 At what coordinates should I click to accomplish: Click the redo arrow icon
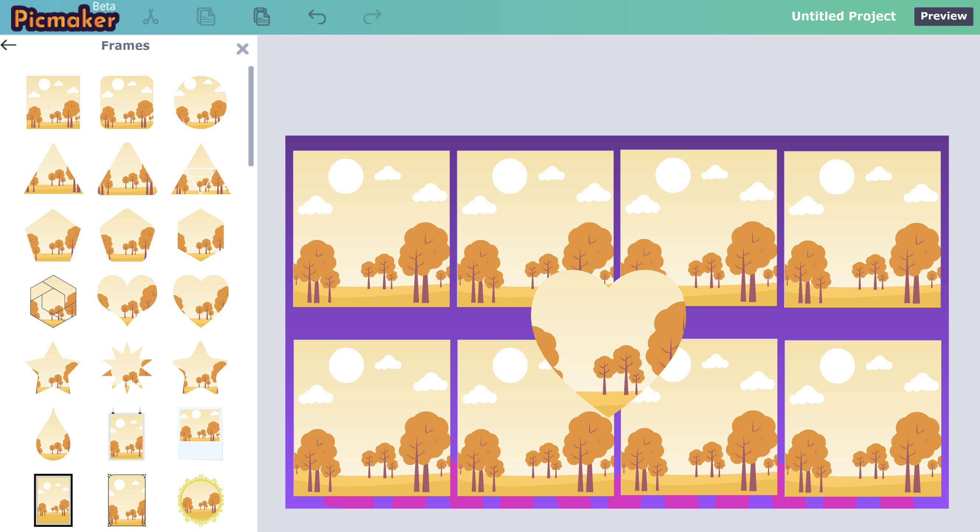click(372, 17)
